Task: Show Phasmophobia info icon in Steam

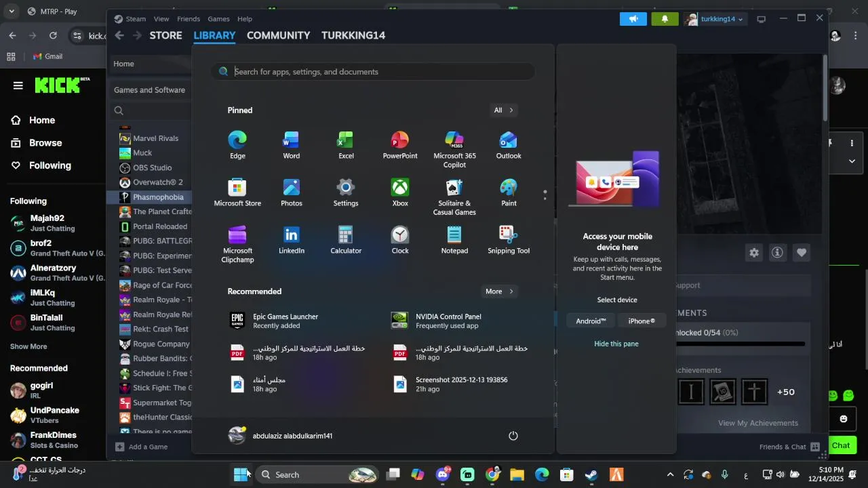Action: click(778, 253)
